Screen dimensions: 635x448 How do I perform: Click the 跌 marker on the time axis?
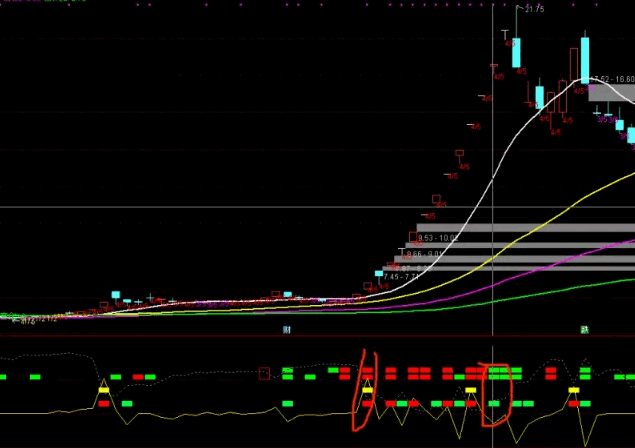pyautogui.click(x=584, y=330)
